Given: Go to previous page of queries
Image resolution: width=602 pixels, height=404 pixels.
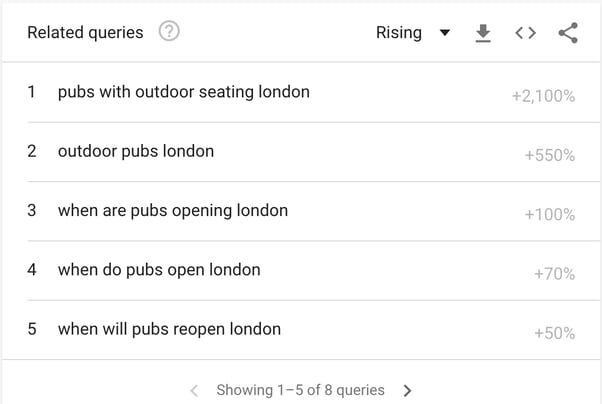Looking at the screenshot, I should pyautogui.click(x=194, y=390).
